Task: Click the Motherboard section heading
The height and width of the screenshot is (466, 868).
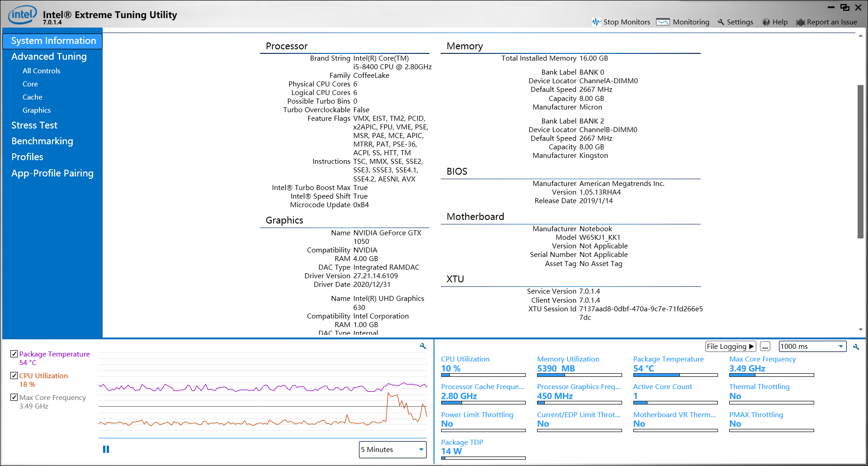Action: (475, 217)
